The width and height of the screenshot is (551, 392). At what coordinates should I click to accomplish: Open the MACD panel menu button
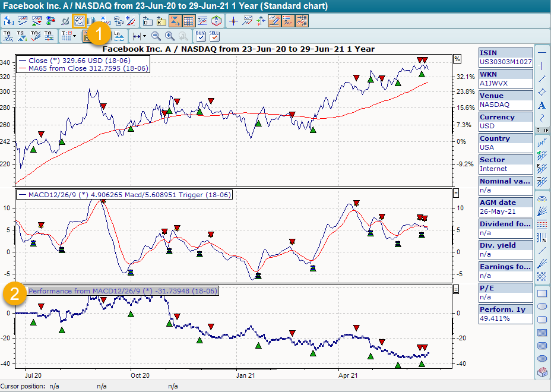point(456,193)
